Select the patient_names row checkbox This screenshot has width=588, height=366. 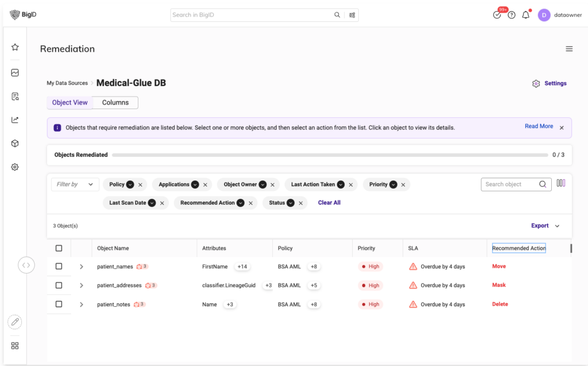point(59,267)
